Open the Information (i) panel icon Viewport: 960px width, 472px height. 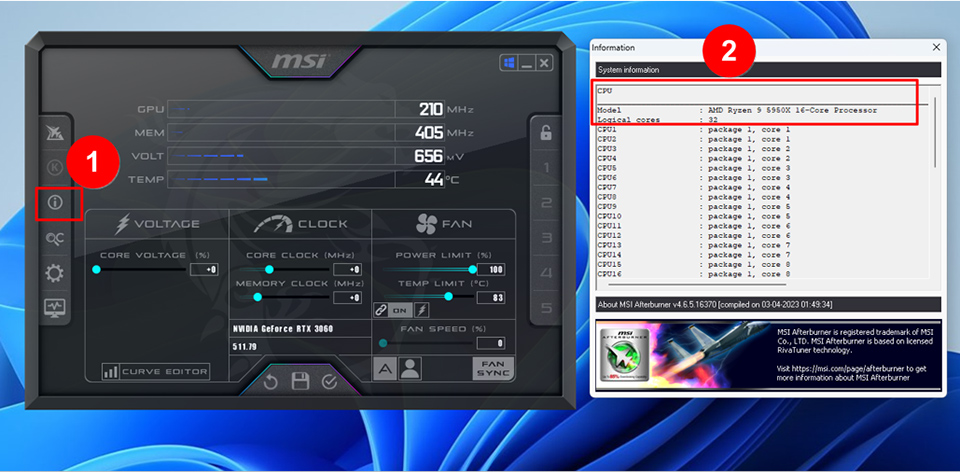click(x=55, y=202)
